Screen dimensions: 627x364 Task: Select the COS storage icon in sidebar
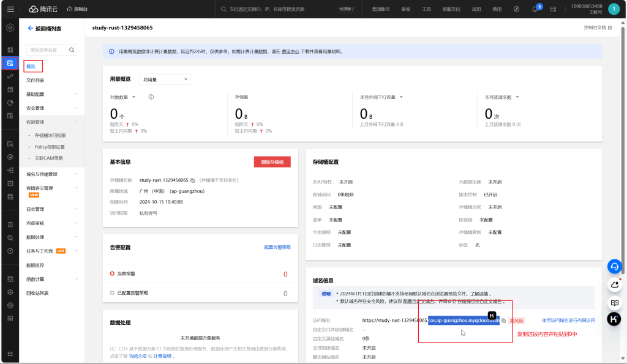click(x=10, y=63)
